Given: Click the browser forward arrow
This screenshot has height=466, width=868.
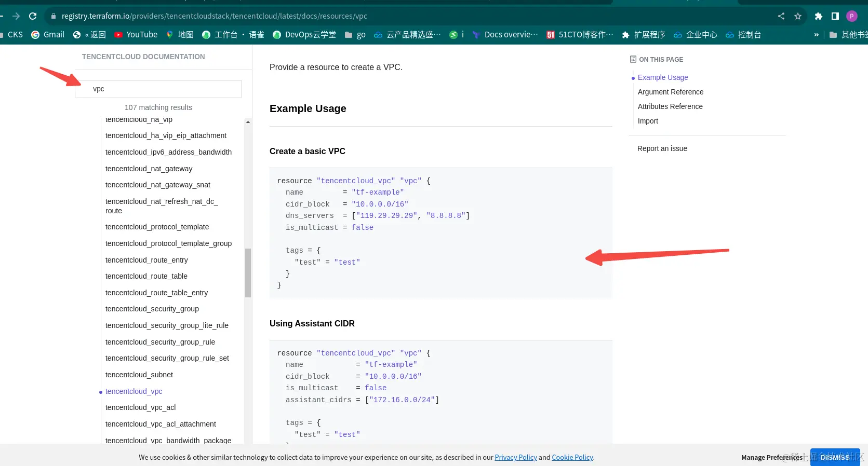Looking at the screenshot, I should [x=16, y=16].
